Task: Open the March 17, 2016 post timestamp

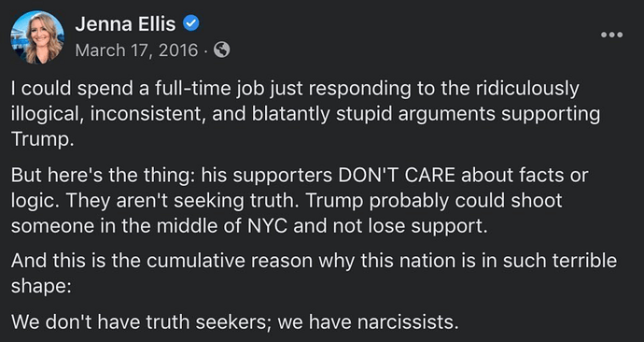Action: pyautogui.click(x=136, y=50)
